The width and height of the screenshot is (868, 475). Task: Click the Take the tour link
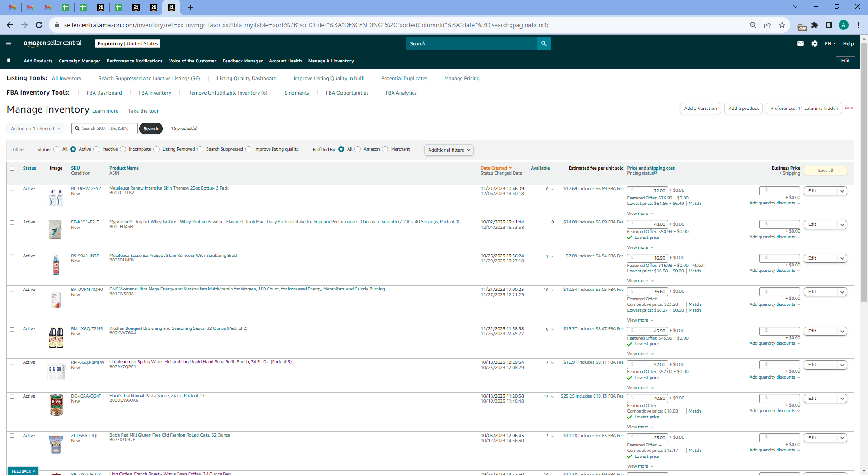[143, 111]
